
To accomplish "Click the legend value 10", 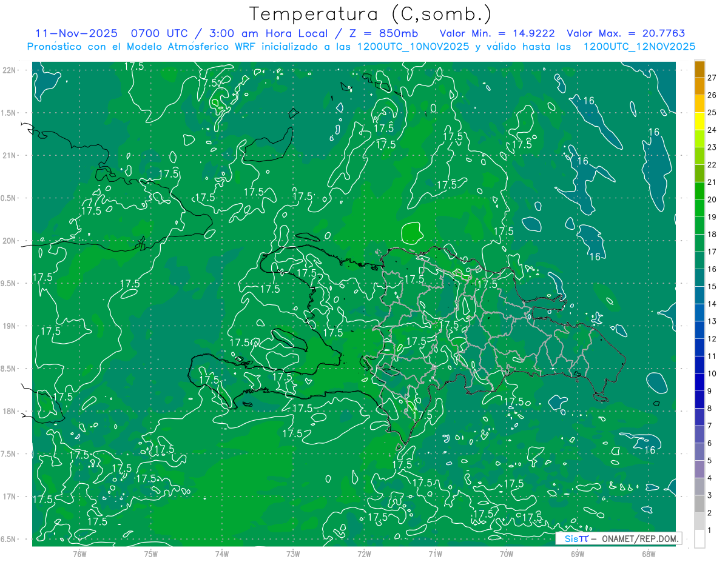I will tap(712, 373).
